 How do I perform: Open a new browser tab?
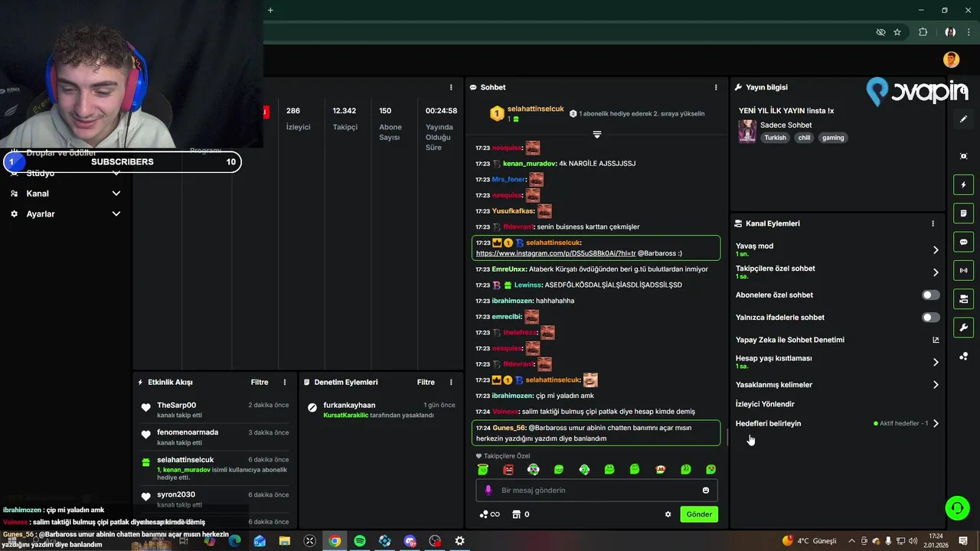tap(270, 10)
